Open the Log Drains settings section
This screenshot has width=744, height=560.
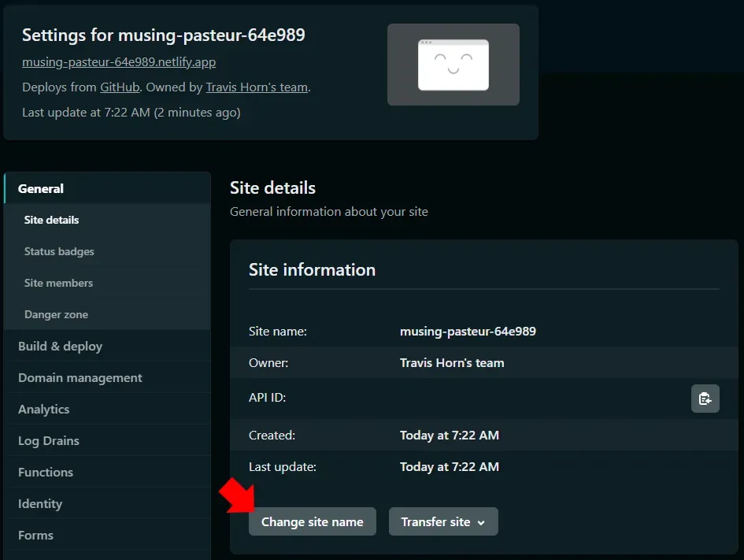point(48,440)
